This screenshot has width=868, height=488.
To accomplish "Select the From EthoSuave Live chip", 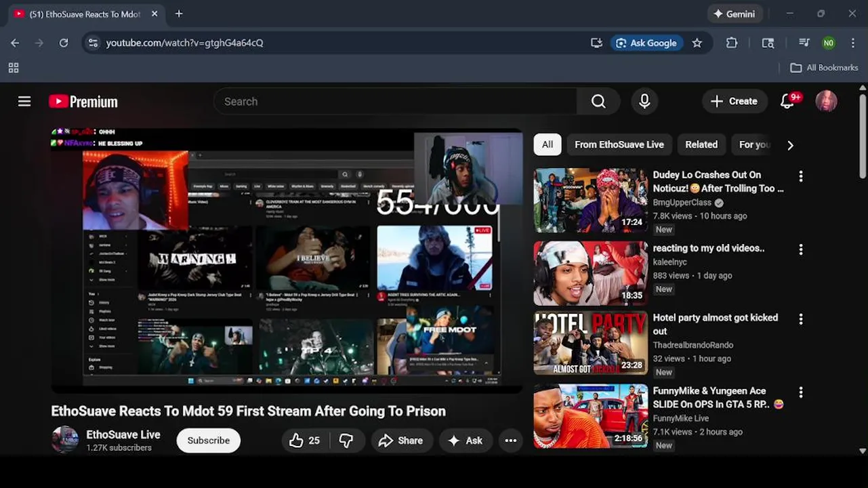I will coord(619,144).
